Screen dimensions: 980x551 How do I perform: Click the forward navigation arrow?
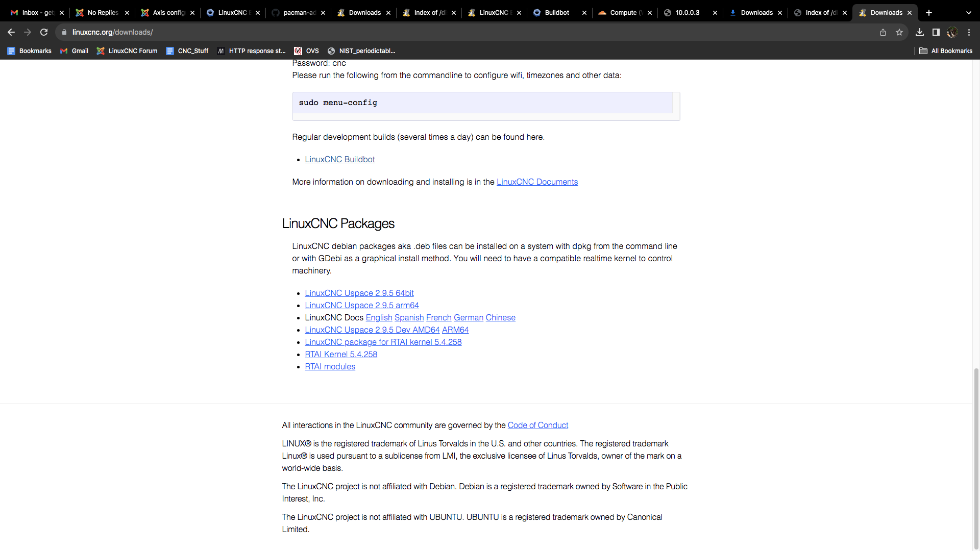coord(28,32)
